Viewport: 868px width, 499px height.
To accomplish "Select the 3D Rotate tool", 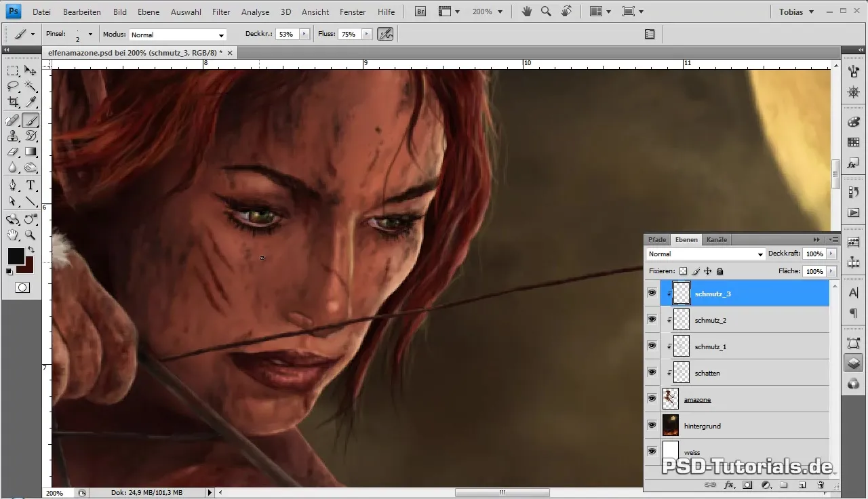I will click(13, 219).
